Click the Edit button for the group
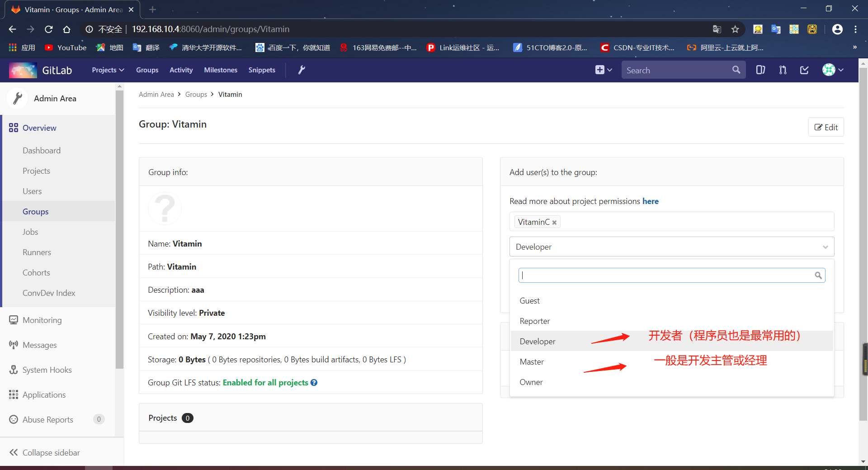 point(826,127)
